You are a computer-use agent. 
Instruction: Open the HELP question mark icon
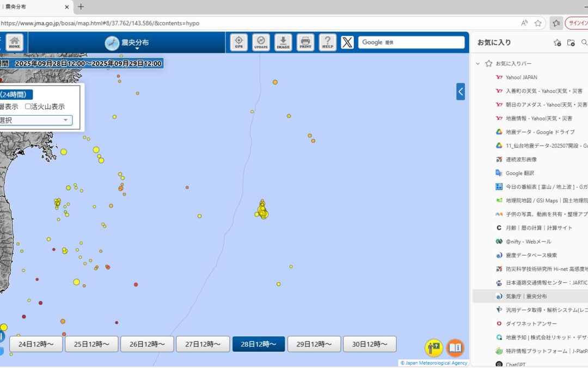(x=327, y=43)
